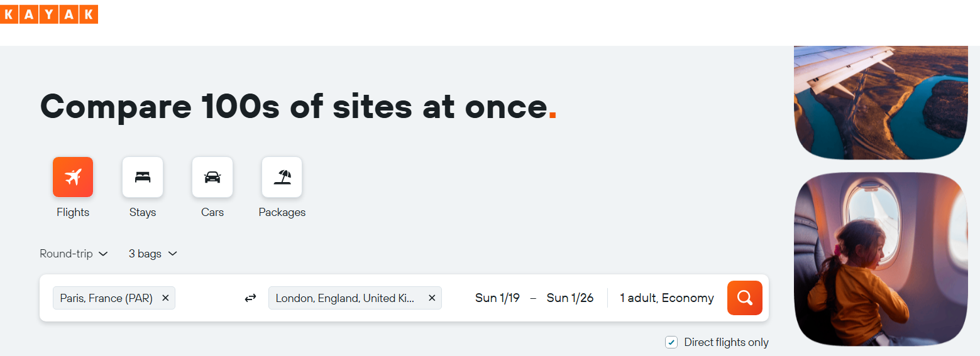Image resolution: width=980 pixels, height=356 pixels.
Task: Expand the Round-trip dropdown
Action: tap(74, 254)
